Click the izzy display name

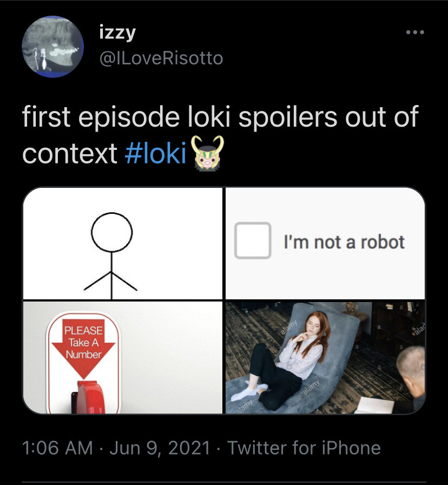117,33
